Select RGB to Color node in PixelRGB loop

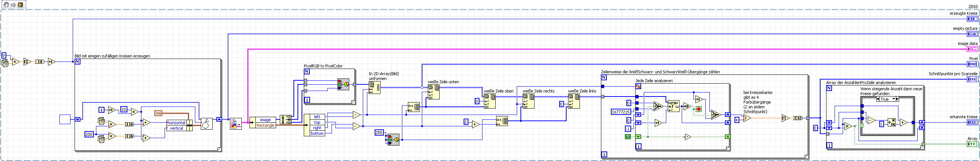pos(343,84)
